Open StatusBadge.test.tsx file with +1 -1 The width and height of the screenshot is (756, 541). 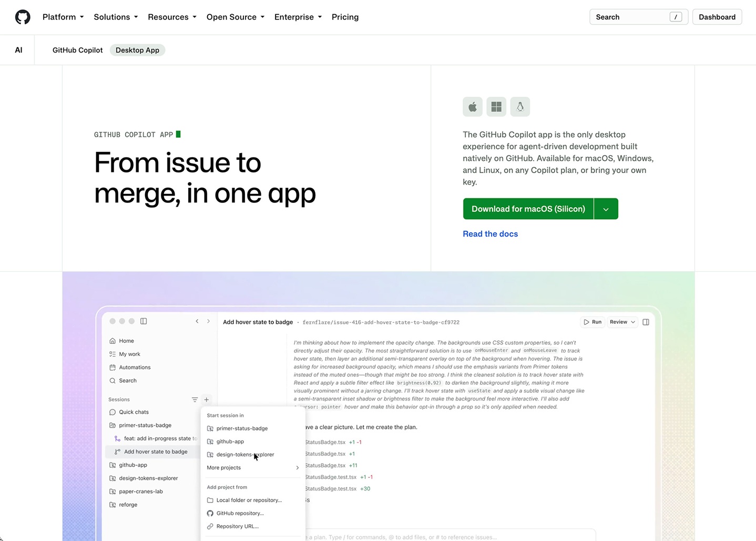pos(338,477)
